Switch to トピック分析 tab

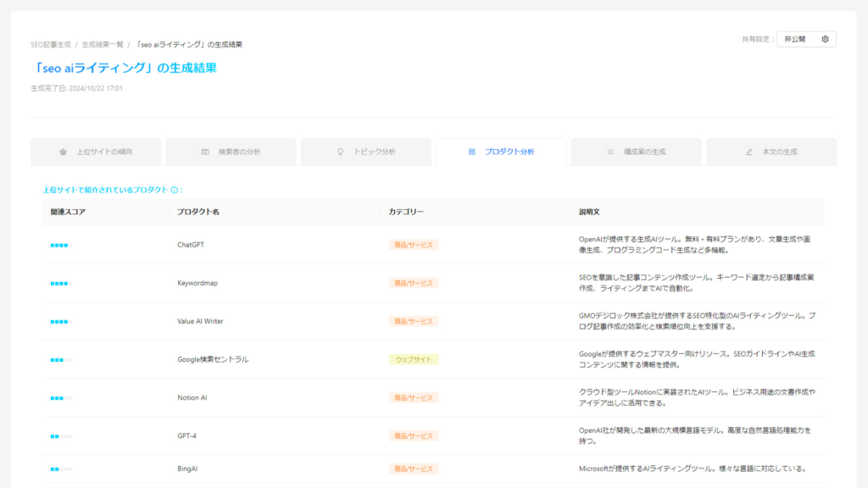pyautogui.click(x=366, y=152)
